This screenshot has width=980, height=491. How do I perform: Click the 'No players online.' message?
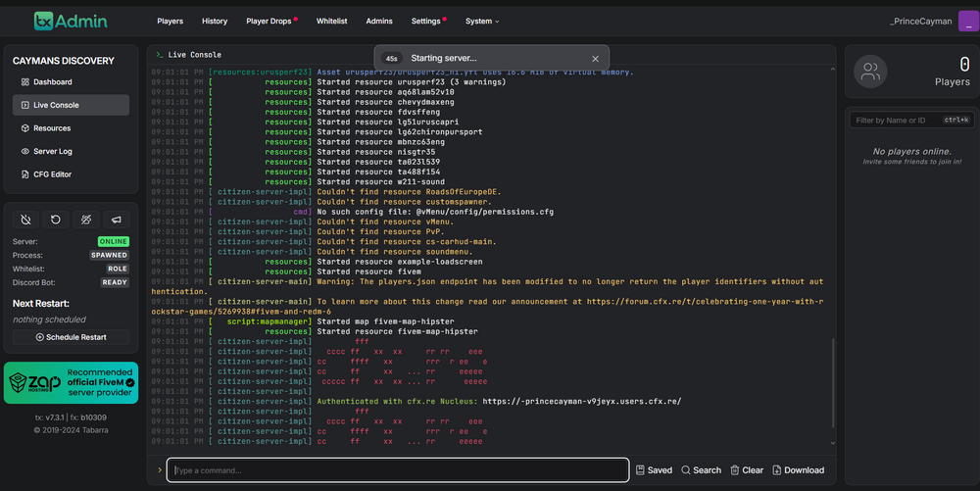(x=911, y=151)
